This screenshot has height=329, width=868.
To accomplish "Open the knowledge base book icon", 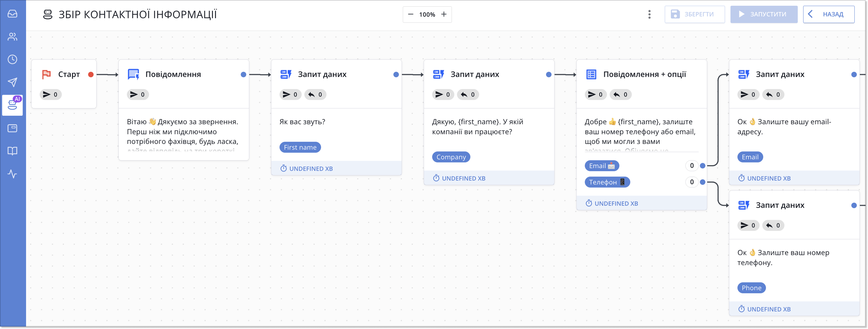I will coord(12,151).
